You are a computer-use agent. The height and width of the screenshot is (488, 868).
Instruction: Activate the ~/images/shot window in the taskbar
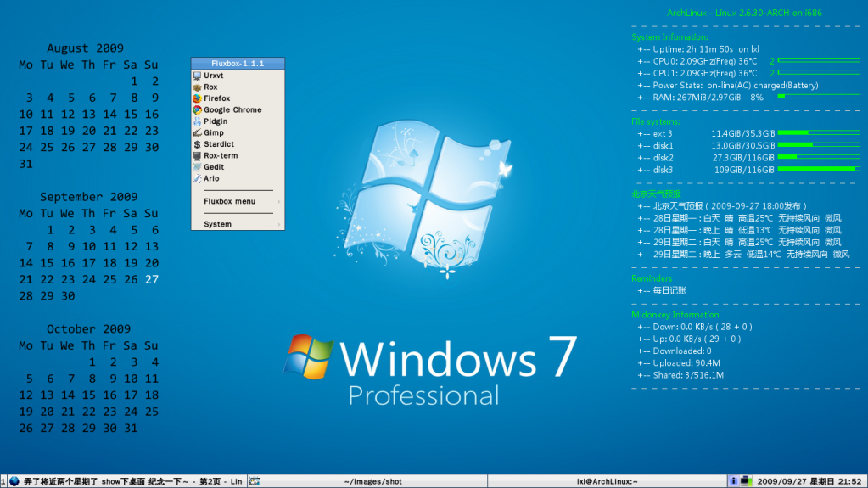point(367,481)
